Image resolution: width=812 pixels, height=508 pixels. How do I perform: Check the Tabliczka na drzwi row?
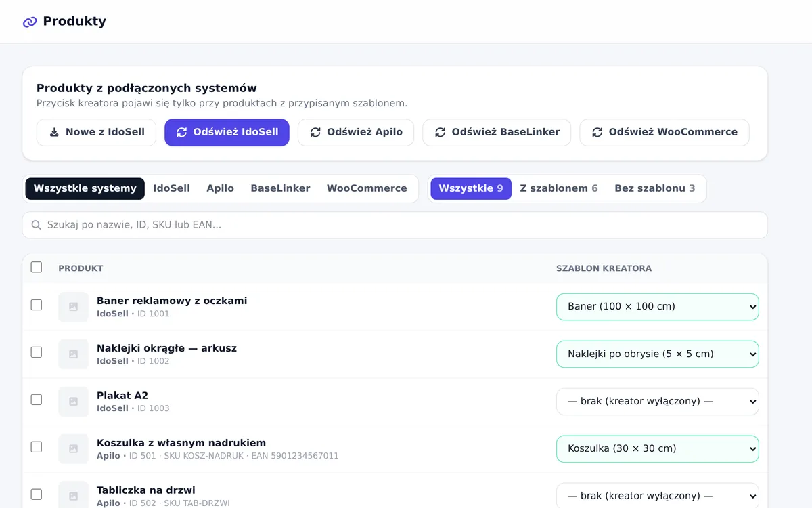(37, 494)
